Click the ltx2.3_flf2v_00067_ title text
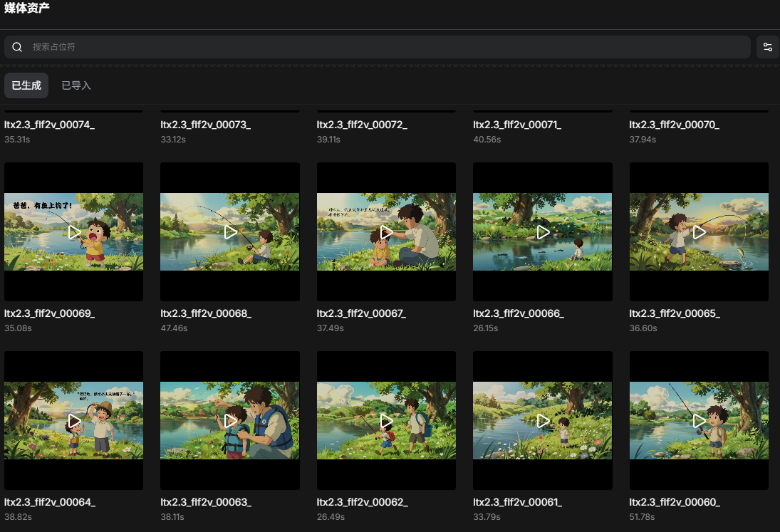Viewport: 780px width, 532px height. tap(362, 314)
